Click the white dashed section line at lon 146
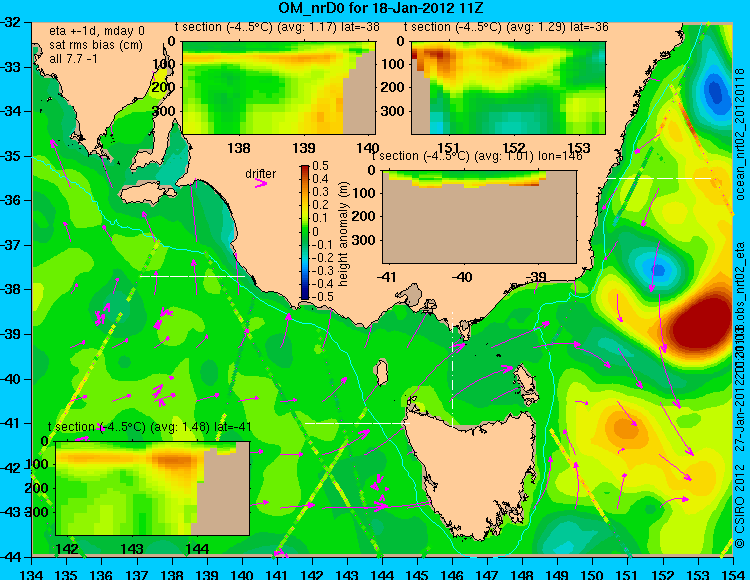Screen dimensions: 750x580 click(x=452, y=368)
